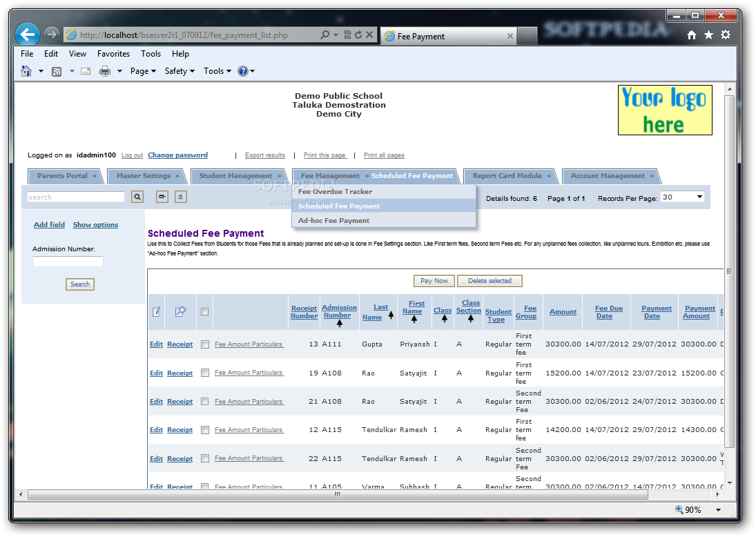Expand the command bar Tools dropdown

pos(217,71)
